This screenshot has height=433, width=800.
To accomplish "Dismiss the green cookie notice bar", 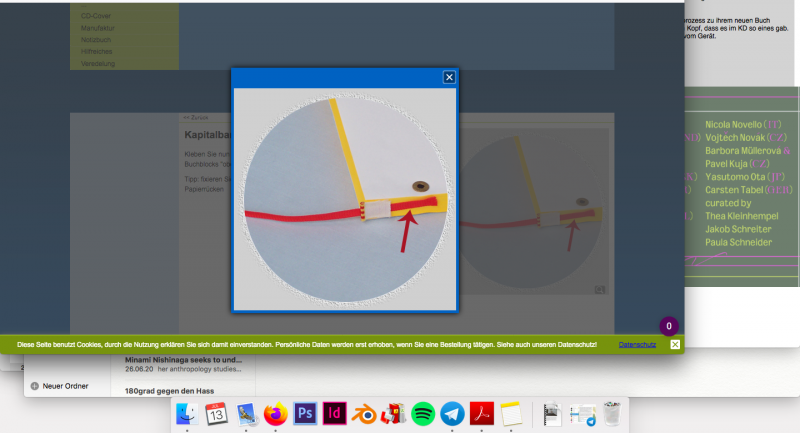I will 675,345.
